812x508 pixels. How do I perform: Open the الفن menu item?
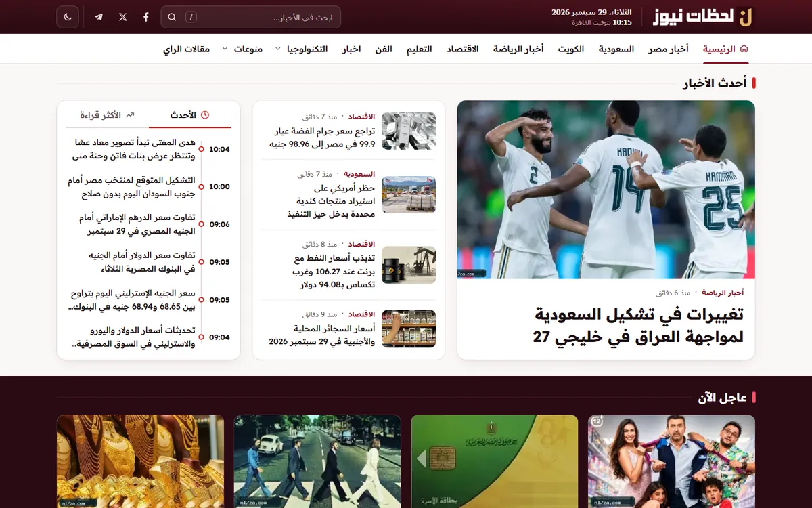(x=384, y=49)
